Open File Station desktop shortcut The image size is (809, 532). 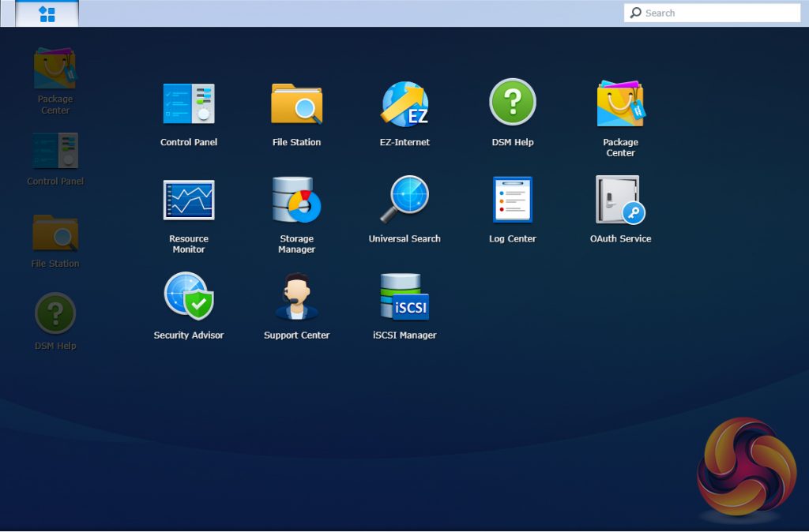tap(55, 234)
